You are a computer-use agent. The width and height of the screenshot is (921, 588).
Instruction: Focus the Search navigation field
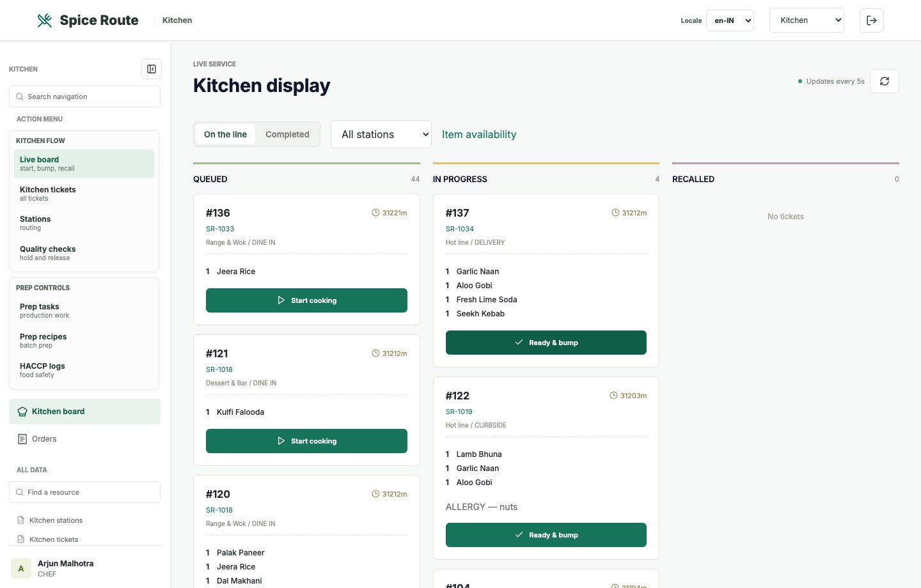point(84,97)
